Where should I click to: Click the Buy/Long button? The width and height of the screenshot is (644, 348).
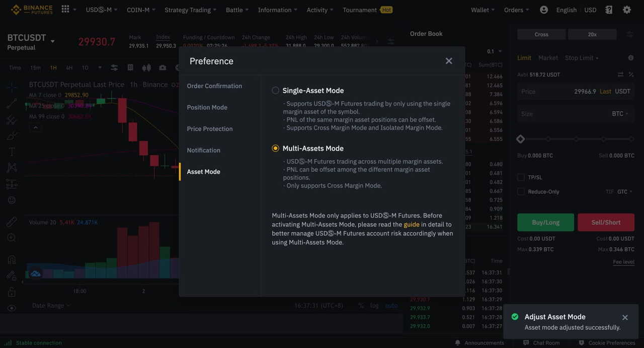click(x=545, y=222)
